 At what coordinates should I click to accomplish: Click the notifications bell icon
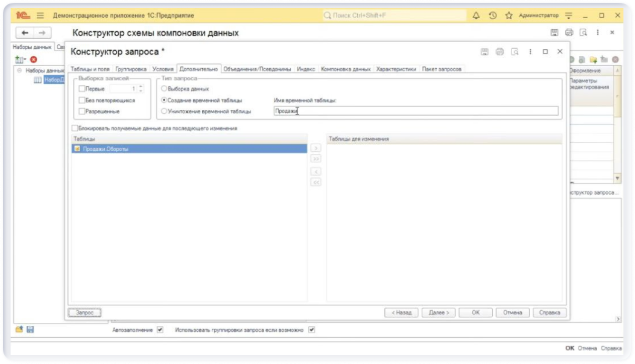coord(476,16)
